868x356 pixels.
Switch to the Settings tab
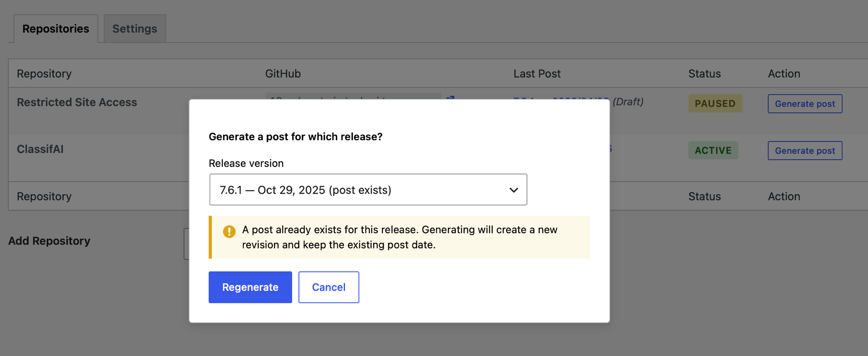(135, 29)
